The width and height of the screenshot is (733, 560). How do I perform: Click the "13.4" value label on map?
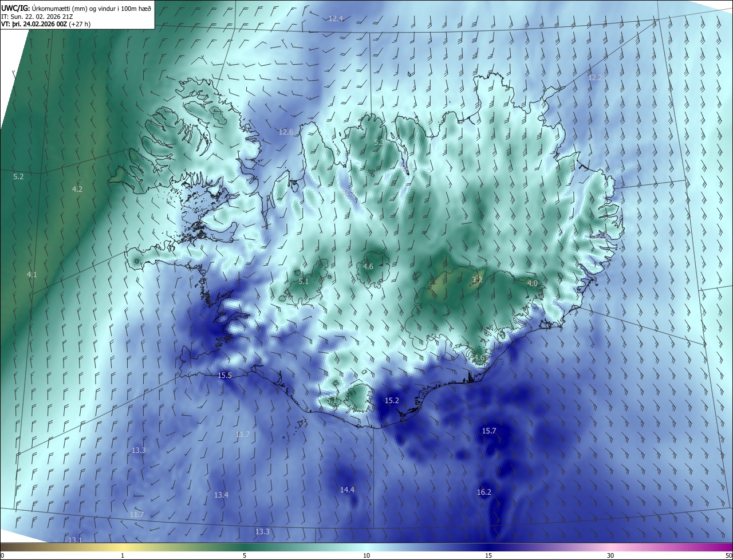pos(222,495)
